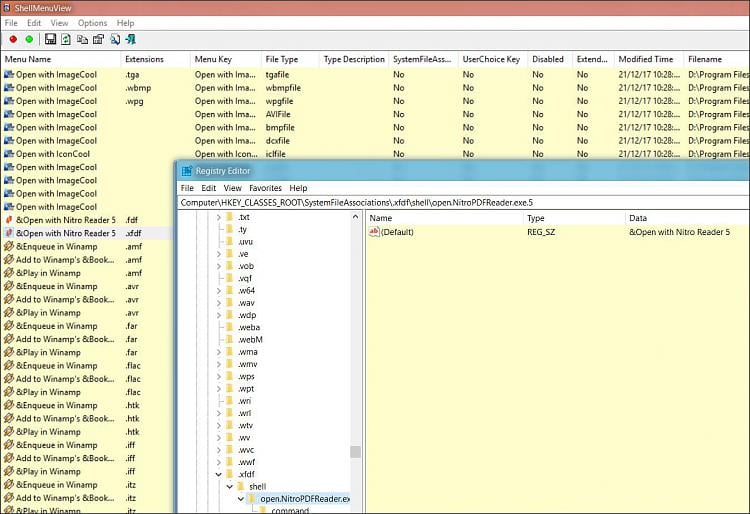The width and height of the screenshot is (750, 514).
Task: Open the Favorites menu in Registry Editor
Action: (266, 188)
